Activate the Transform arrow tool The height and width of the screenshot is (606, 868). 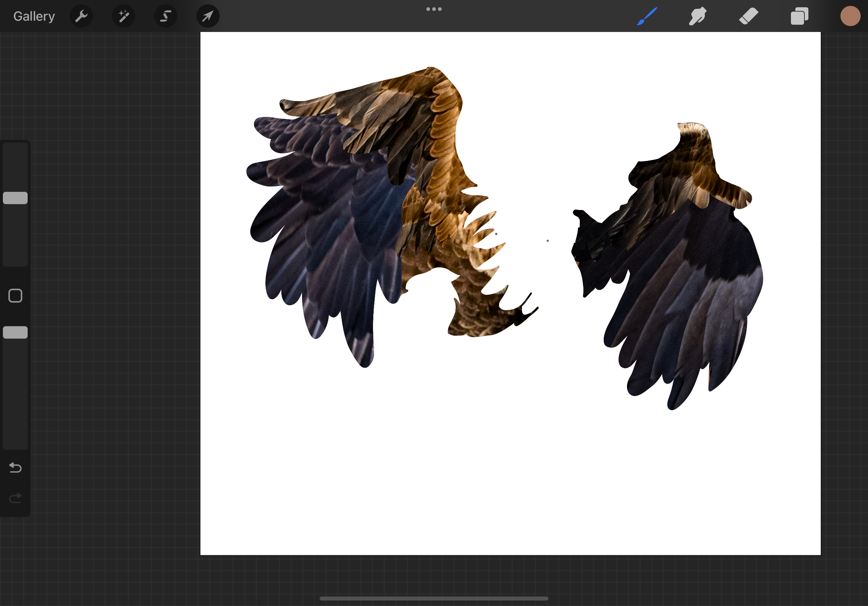coord(208,16)
